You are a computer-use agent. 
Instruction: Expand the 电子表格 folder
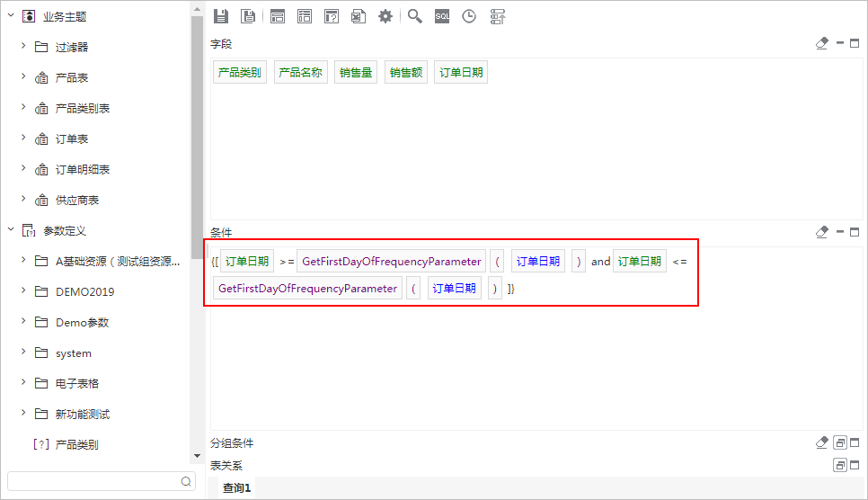(x=23, y=382)
